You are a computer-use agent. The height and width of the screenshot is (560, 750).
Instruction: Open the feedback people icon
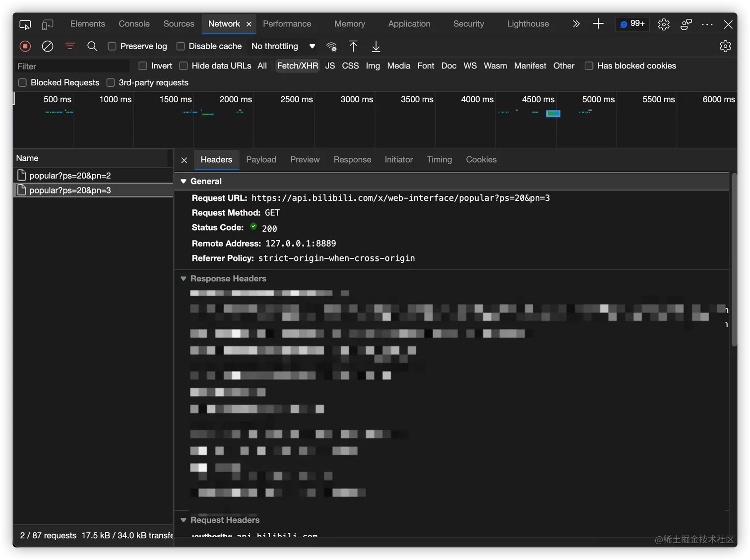pyautogui.click(x=686, y=24)
